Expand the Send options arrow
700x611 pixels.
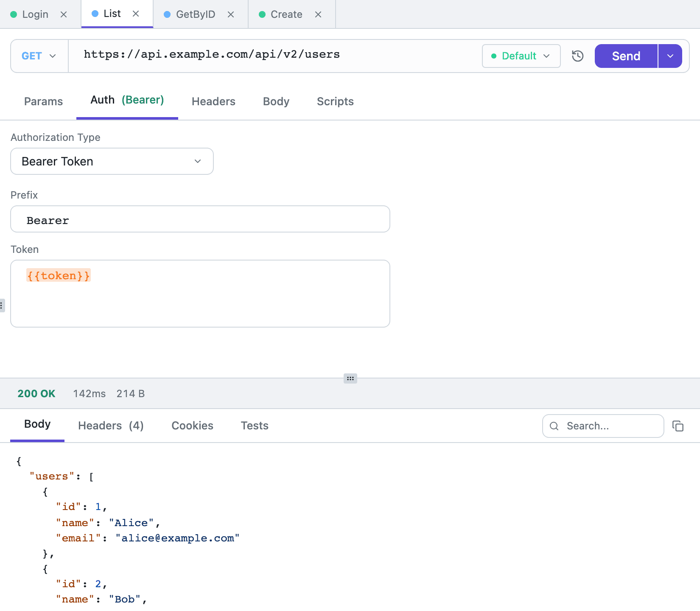tap(670, 56)
